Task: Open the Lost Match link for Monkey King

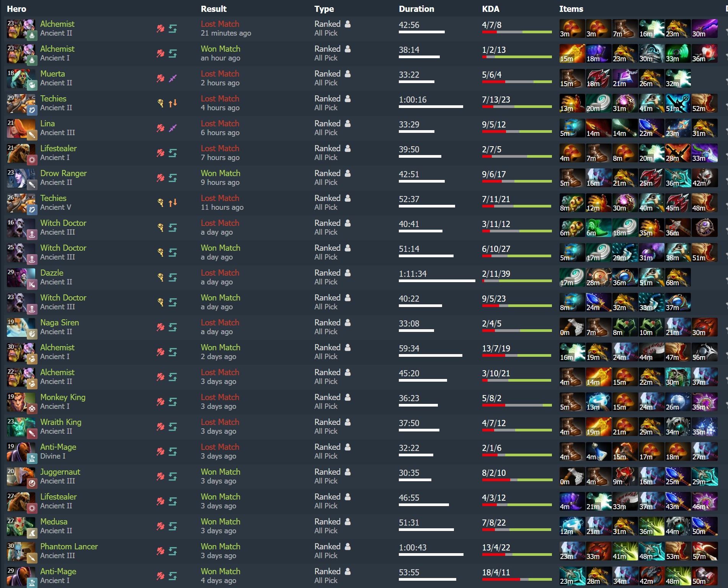Action: point(220,397)
